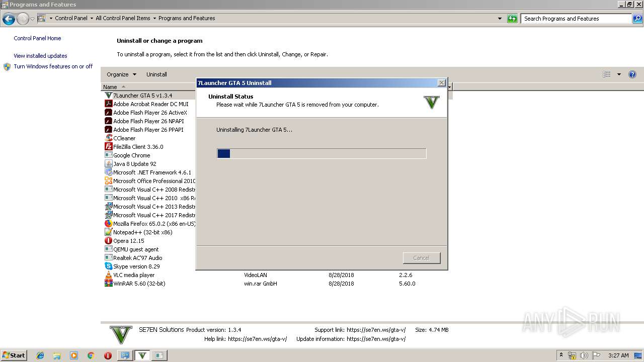Switch to the Control Panel taskbar button
The height and width of the screenshot is (362, 644).
(x=125, y=355)
